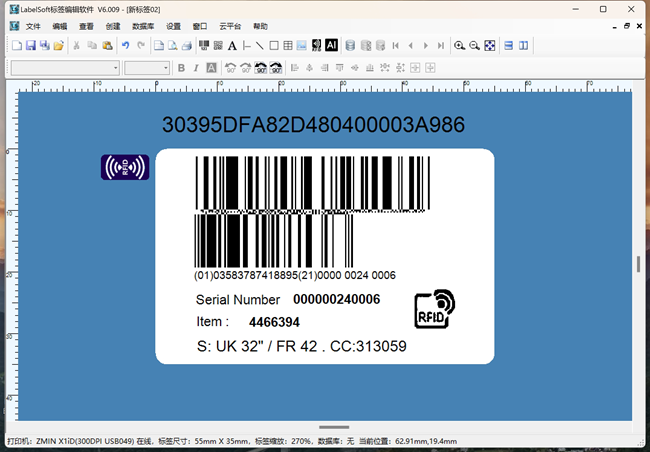Image resolution: width=650 pixels, height=452 pixels.
Task: Select the RFID tool icon in the toolbar
Action: point(316,46)
